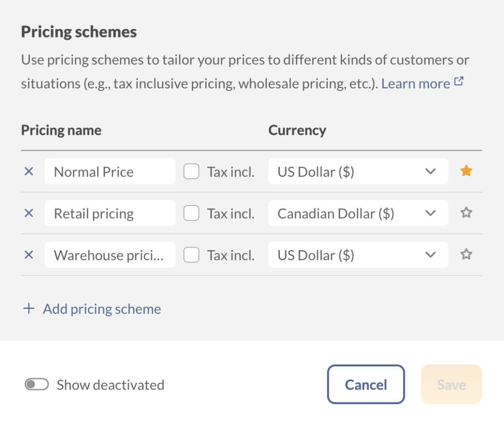Mark Retail pricing as the default scheme
Screen dimensions: 504x427
point(466,213)
